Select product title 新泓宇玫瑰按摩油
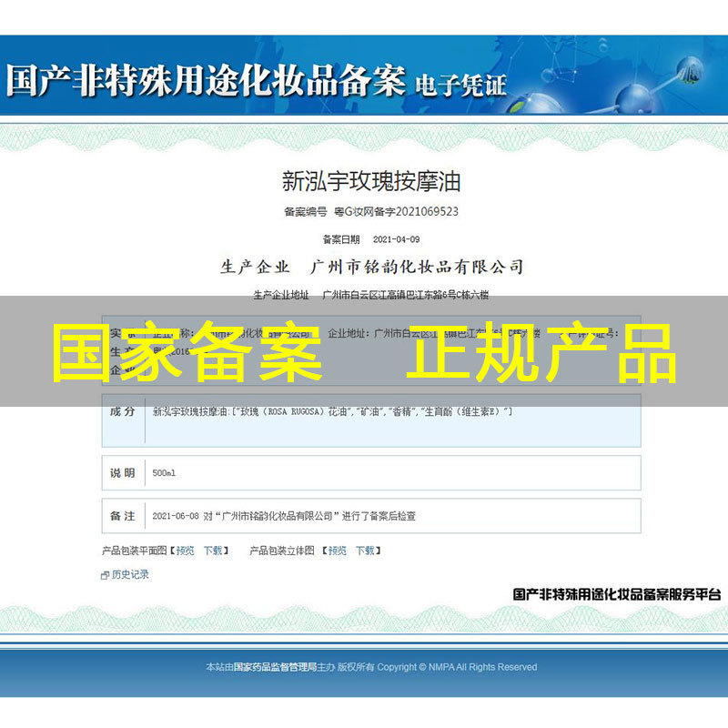Screen dimensions: 728x728 tap(371, 181)
